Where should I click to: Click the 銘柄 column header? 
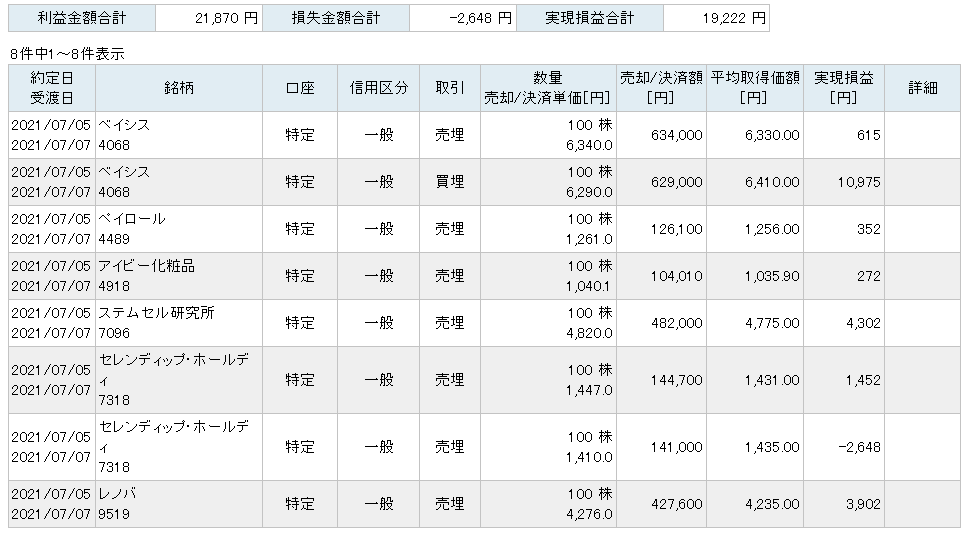click(x=179, y=88)
